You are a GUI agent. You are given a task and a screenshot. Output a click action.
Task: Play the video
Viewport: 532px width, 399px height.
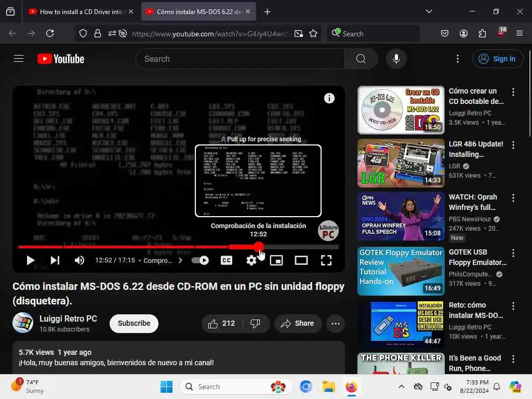click(x=30, y=260)
